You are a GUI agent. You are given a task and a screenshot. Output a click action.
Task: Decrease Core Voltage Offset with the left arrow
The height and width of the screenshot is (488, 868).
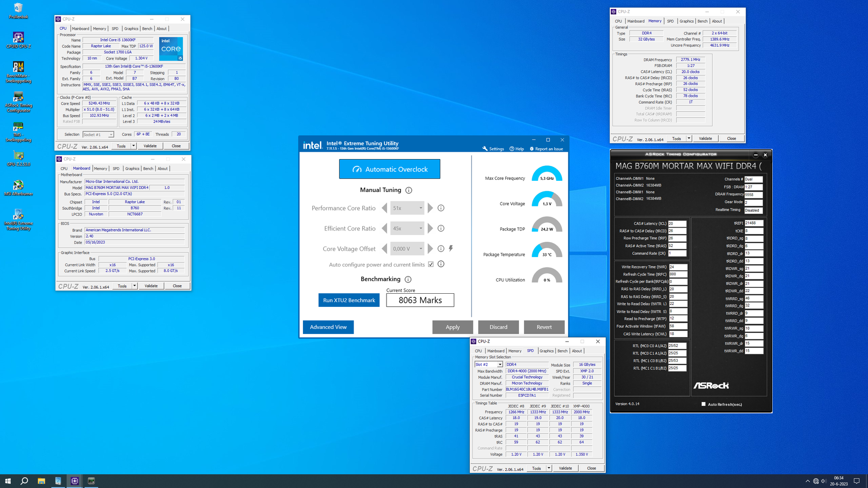[x=385, y=249]
